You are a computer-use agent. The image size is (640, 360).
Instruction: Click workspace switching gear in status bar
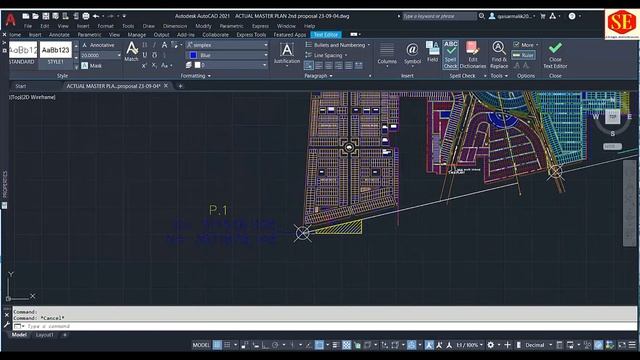[x=491, y=345]
